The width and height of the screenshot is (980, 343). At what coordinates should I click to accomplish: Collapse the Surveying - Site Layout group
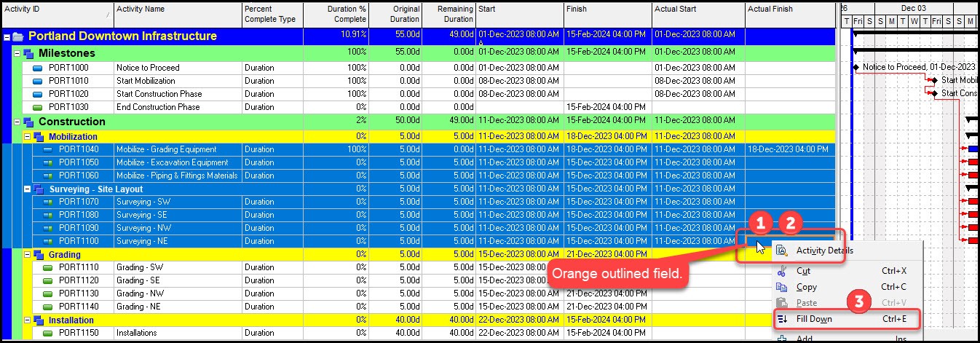27,189
